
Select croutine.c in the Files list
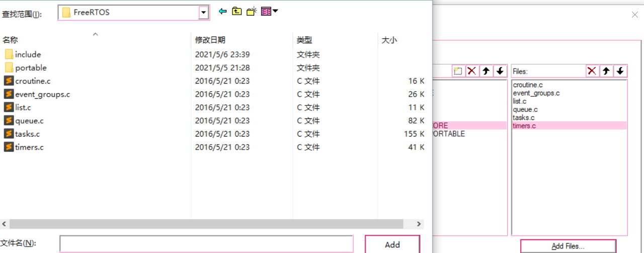[x=528, y=85]
